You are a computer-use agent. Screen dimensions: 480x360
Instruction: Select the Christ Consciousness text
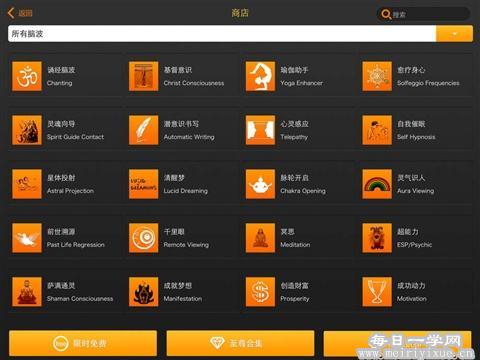(194, 83)
